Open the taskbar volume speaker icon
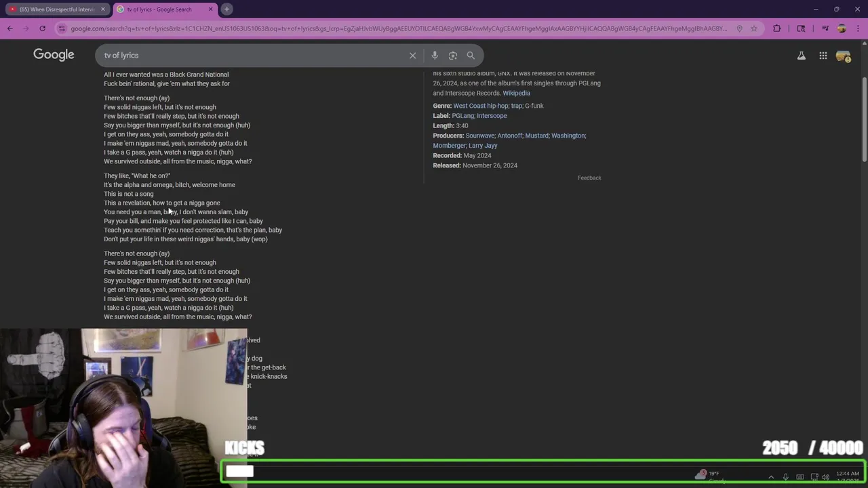868x488 pixels. [825, 477]
